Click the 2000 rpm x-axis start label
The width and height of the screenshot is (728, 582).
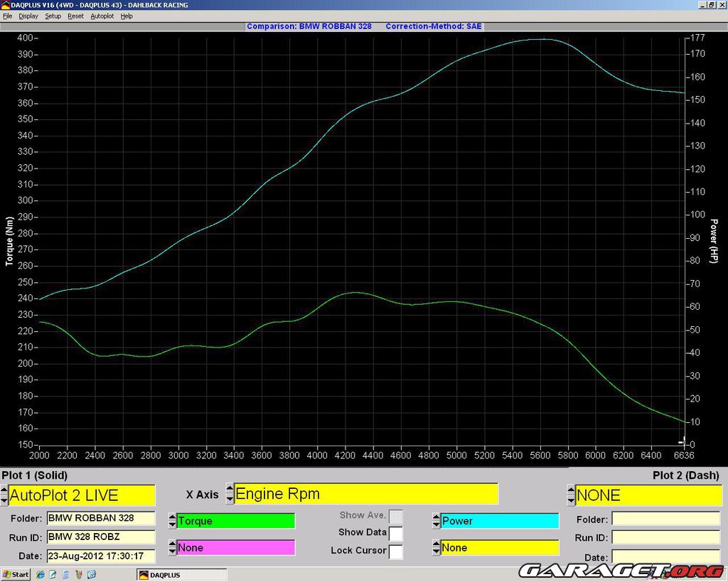coord(40,456)
